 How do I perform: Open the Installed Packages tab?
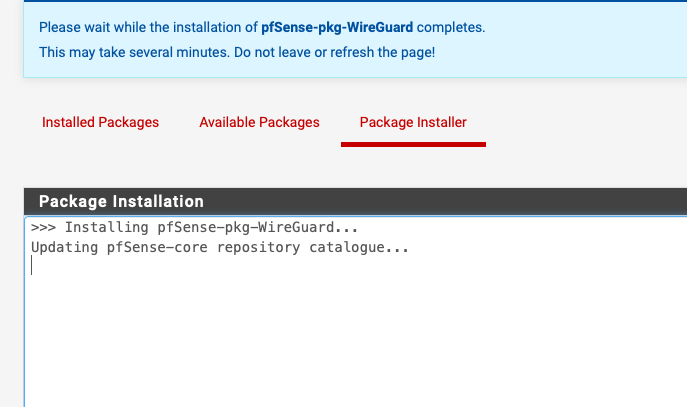(100, 123)
